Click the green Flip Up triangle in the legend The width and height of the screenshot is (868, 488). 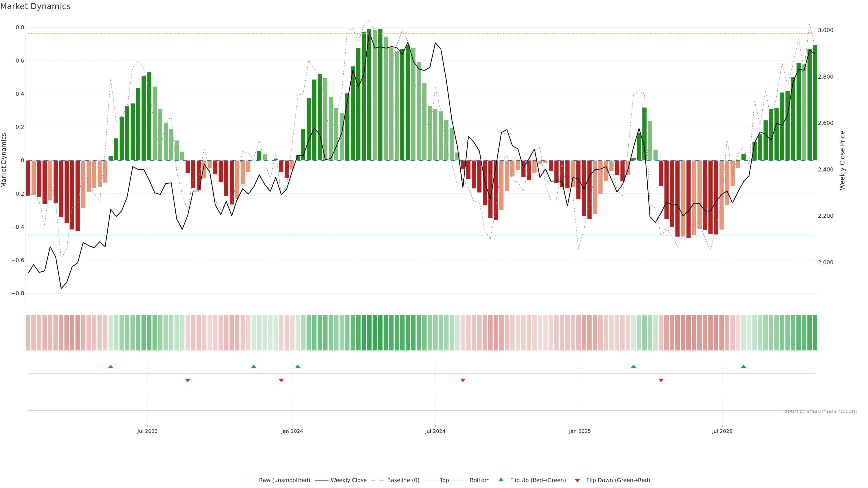(x=501, y=480)
